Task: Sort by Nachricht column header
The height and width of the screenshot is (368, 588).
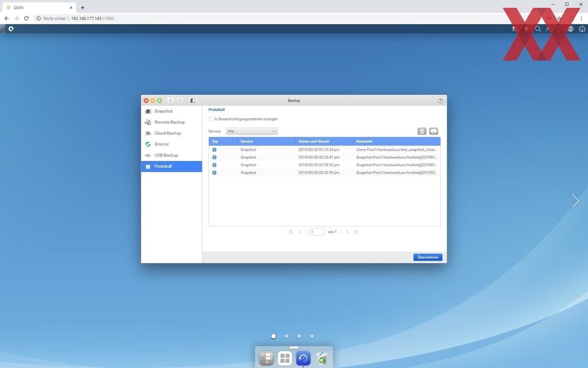Action: (x=396, y=141)
